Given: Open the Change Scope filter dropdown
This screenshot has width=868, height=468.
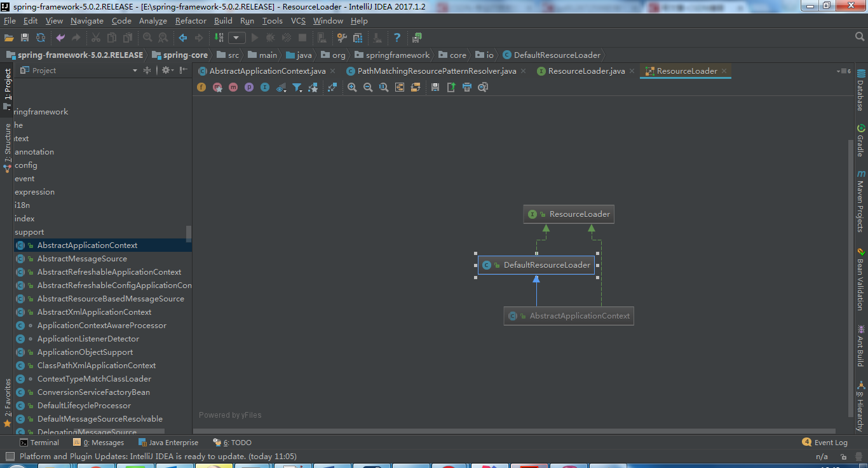Looking at the screenshot, I should 297,87.
